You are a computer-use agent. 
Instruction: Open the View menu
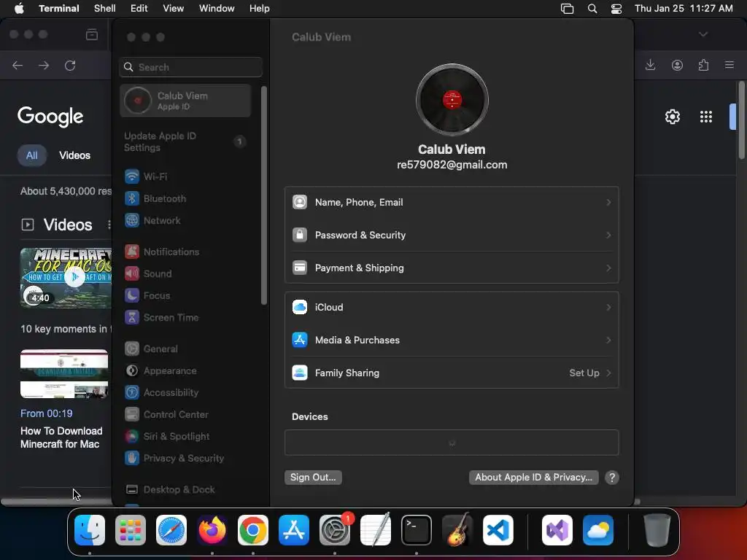point(174,9)
